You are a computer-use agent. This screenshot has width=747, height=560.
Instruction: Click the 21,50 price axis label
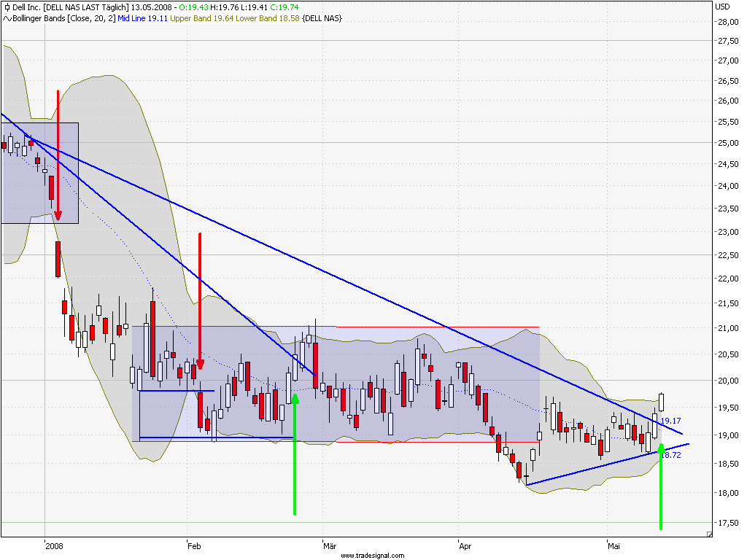click(728, 303)
